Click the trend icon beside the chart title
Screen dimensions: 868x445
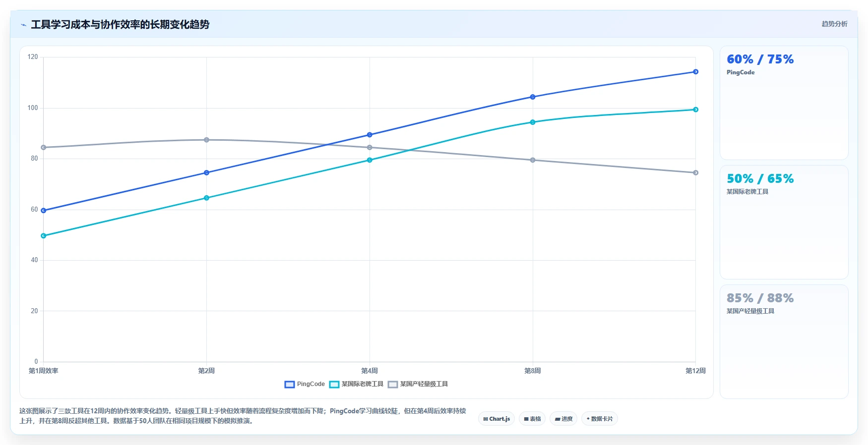(23, 25)
